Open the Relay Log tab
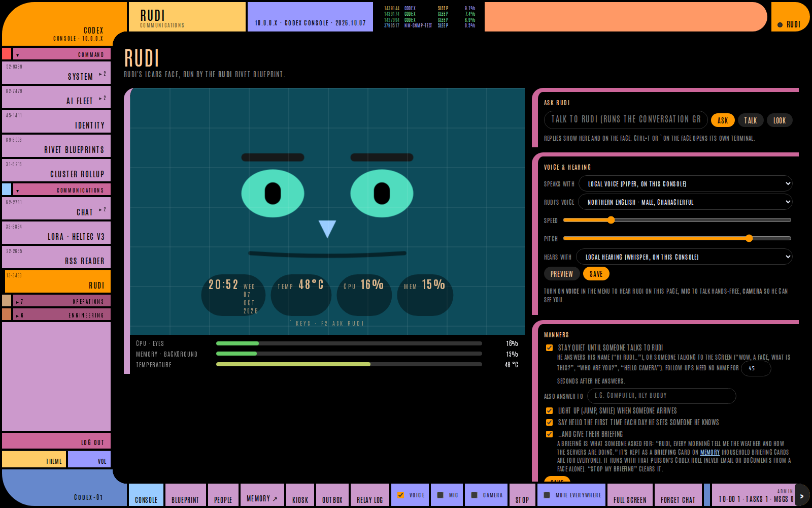The image size is (812, 508). click(369, 495)
